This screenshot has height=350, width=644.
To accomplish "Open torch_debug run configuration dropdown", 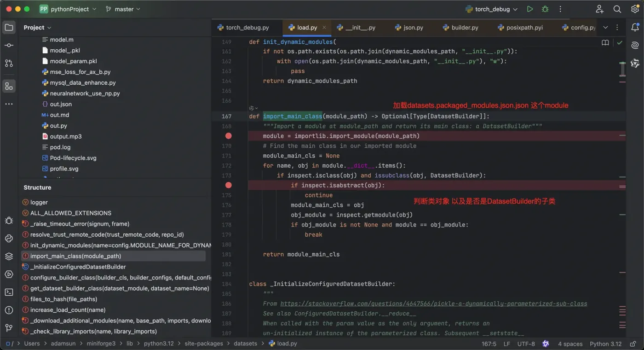I will pos(492,9).
